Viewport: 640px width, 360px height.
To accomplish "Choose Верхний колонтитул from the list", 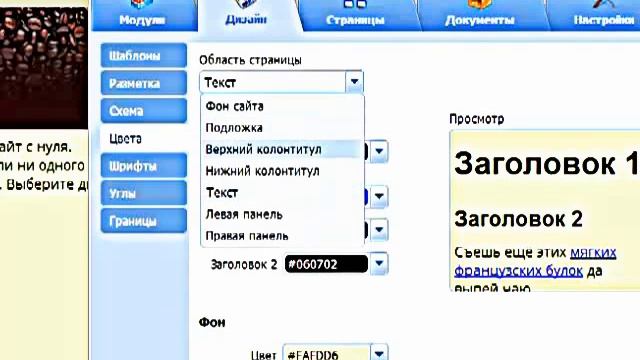I will pos(282,149).
